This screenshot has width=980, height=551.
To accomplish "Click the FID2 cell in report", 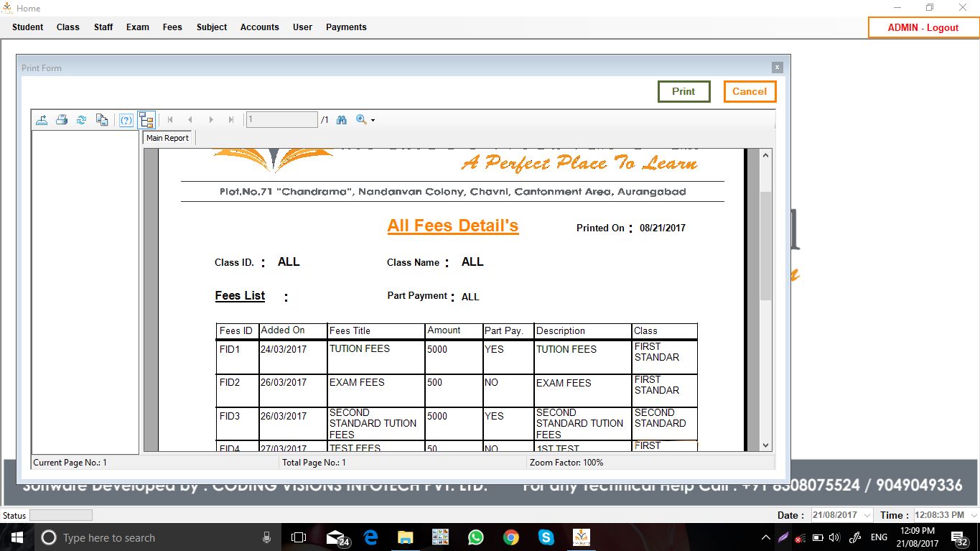I will [237, 391].
